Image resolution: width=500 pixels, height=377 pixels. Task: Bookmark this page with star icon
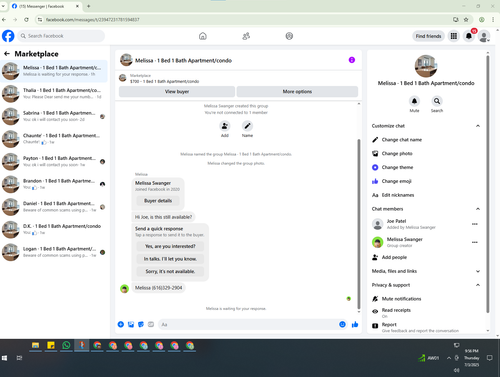coord(466,20)
